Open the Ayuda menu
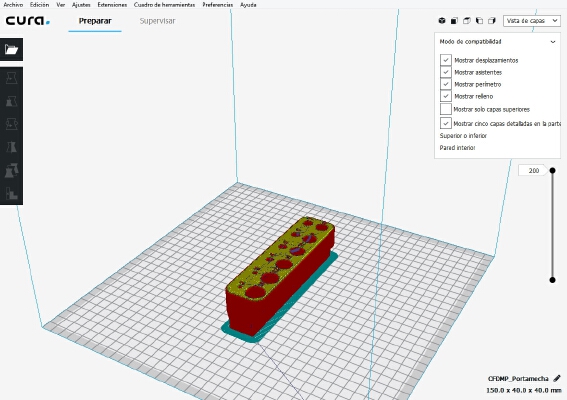Screen dimensions: 567x400 tap(248, 5)
